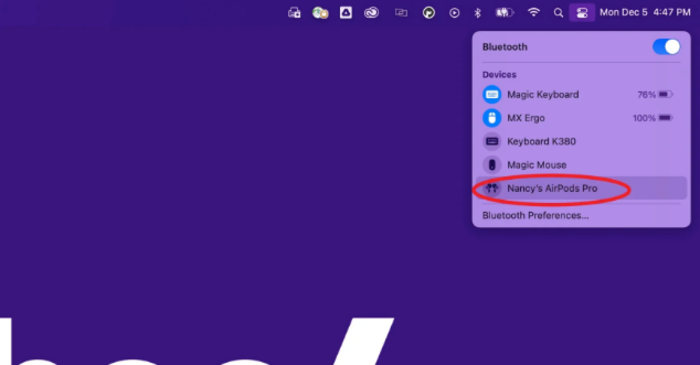Select the MX Ergo device

tap(581, 118)
